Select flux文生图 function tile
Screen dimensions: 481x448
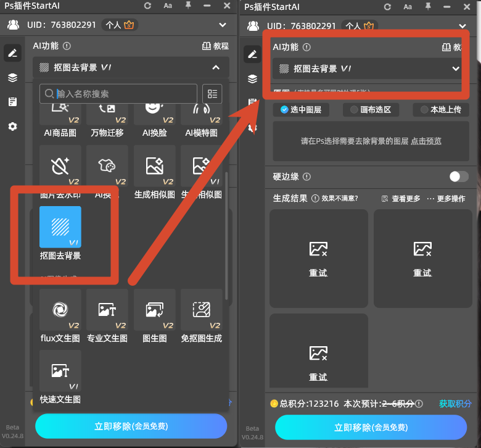(x=60, y=316)
